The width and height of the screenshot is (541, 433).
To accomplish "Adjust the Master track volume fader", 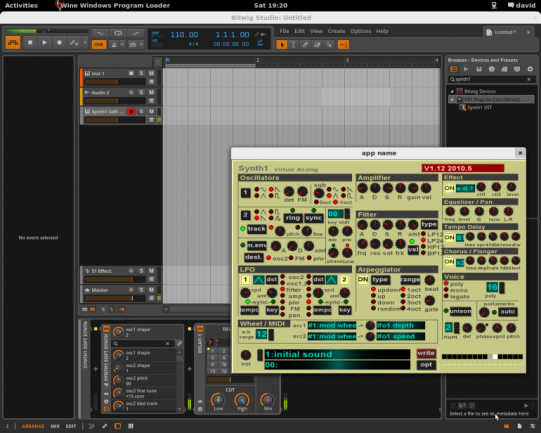I will (x=115, y=298).
